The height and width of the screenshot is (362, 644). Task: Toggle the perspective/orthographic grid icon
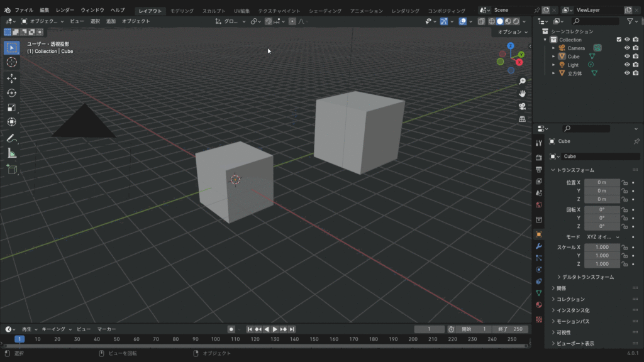pyautogui.click(x=522, y=119)
